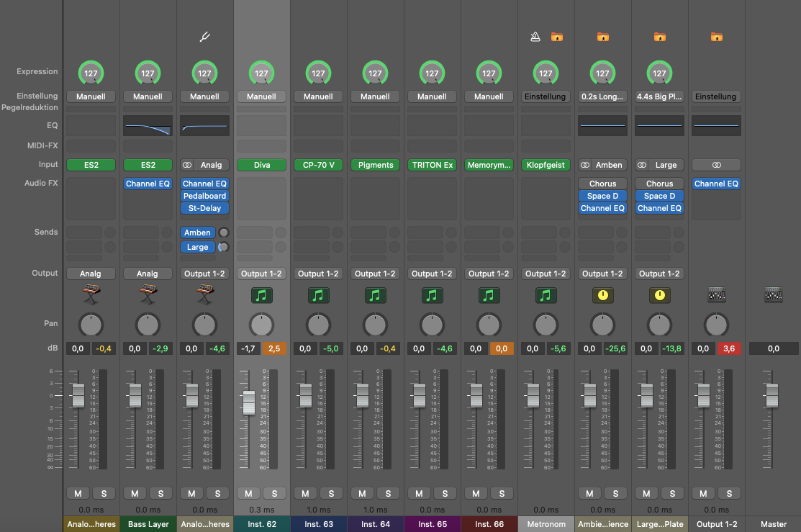
Task: Solo the Inst. 64 channel
Action: click(x=388, y=493)
